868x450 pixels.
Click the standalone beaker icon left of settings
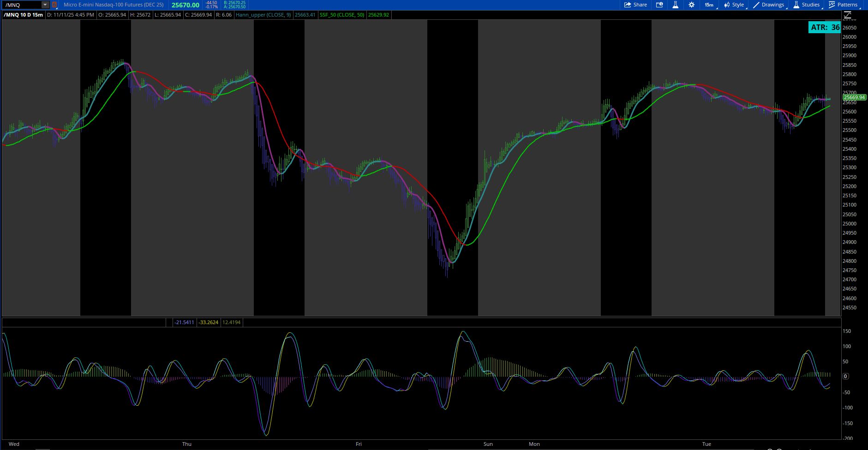click(x=675, y=5)
